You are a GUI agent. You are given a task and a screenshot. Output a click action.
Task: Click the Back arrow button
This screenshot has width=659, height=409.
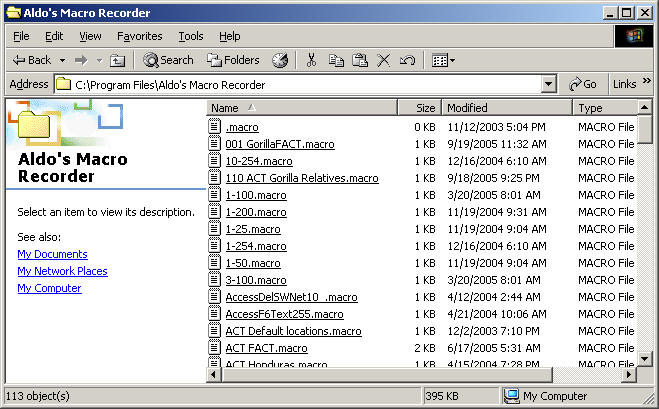pyautogui.click(x=32, y=61)
